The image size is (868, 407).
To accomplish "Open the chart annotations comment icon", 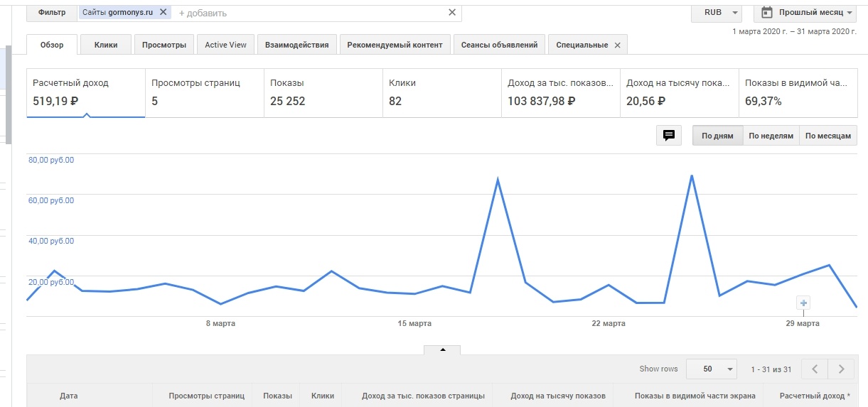I will [668, 136].
